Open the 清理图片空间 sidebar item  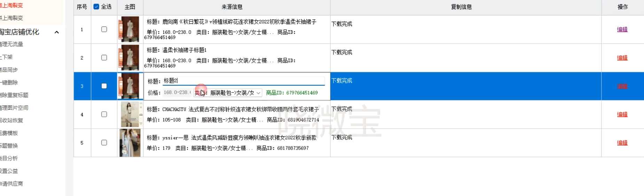pyautogui.click(x=14, y=108)
